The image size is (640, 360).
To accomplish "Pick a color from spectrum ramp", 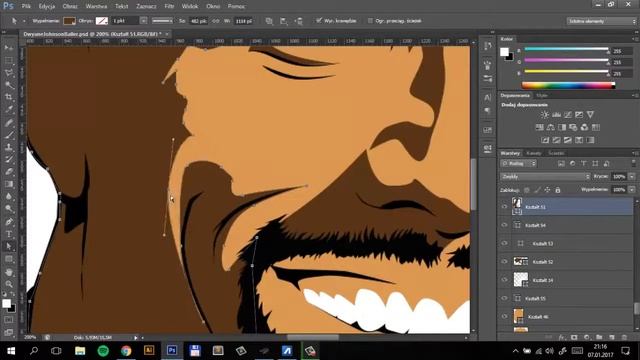I will tap(568, 85).
